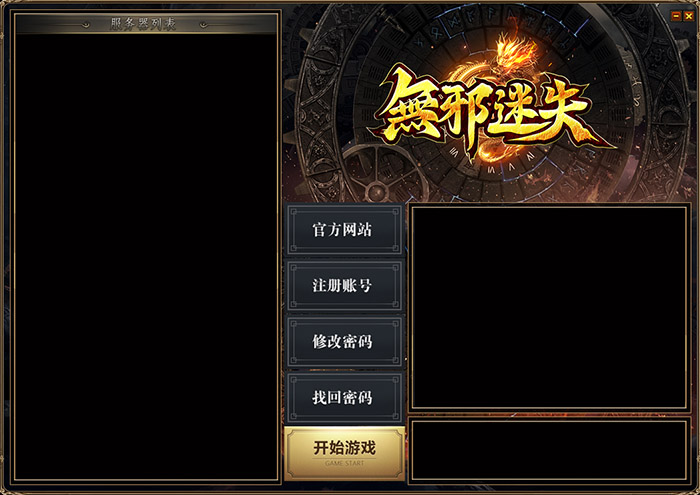Viewport: 700px width, 495px height.
Task: Select the 找回密码 recover password button
Action: [x=344, y=397]
